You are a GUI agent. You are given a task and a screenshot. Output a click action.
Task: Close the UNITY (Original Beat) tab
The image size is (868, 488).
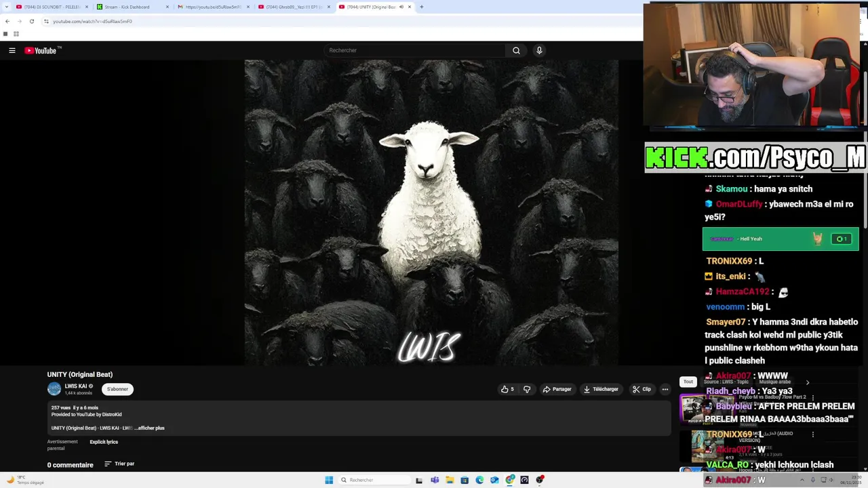point(409,7)
